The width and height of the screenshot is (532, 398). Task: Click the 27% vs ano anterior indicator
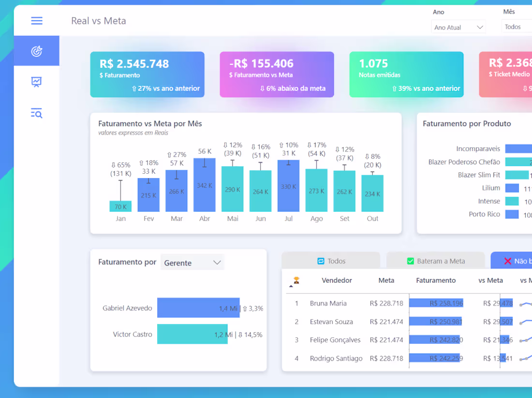[x=166, y=88]
